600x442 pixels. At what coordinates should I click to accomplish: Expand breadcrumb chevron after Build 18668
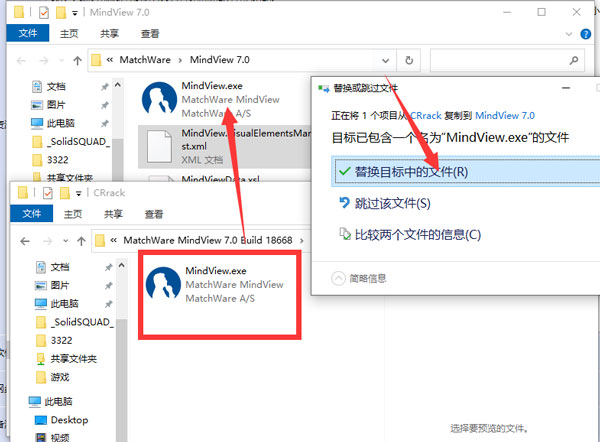pyautogui.click(x=302, y=241)
